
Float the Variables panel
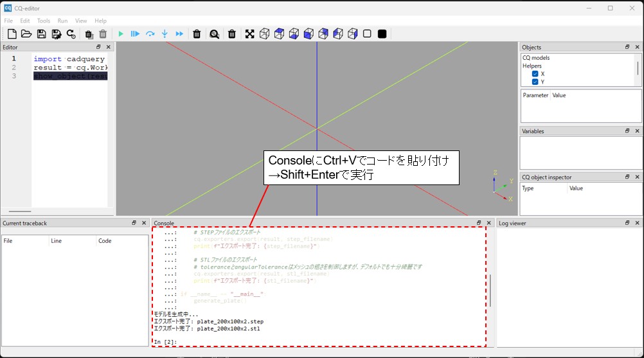click(627, 131)
